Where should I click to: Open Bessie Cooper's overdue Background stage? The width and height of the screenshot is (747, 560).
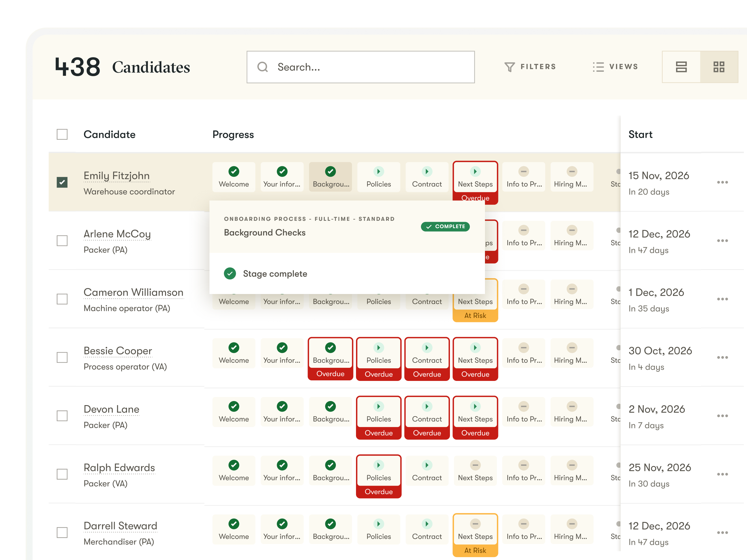tap(330, 359)
